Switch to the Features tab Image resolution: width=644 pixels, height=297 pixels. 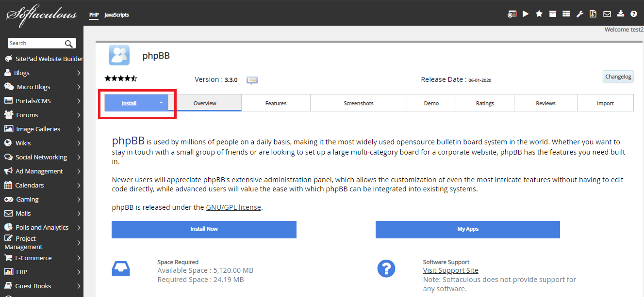tap(276, 103)
